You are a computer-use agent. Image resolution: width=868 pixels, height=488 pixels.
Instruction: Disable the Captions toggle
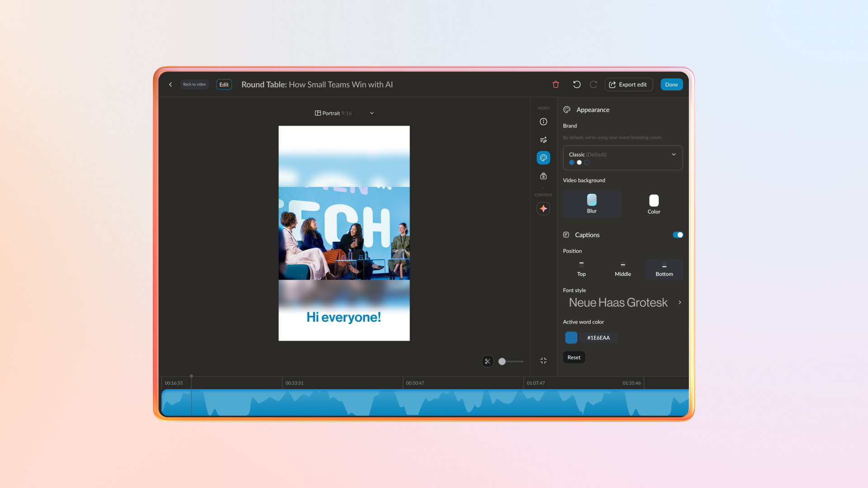[x=677, y=235]
